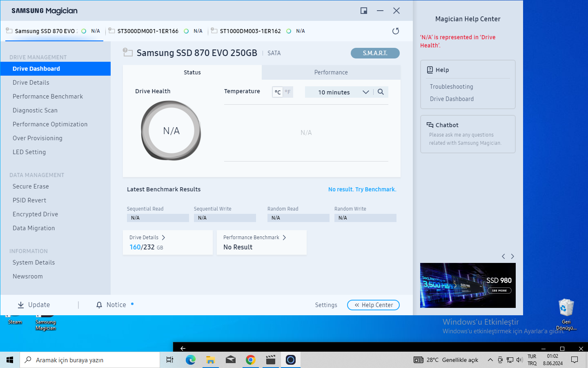
Task: Switch to the Performance tab
Action: coord(331,72)
